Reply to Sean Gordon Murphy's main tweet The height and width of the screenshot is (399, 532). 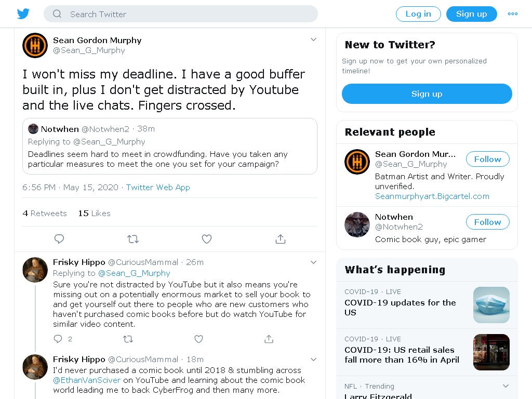coord(59,239)
